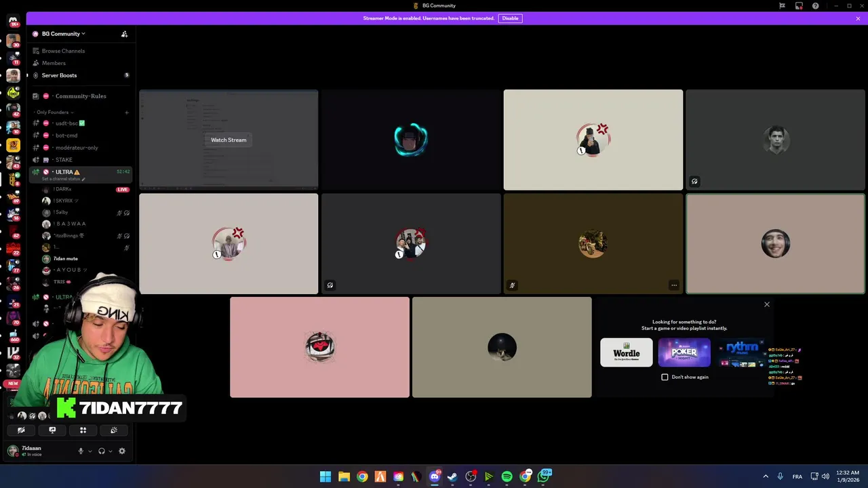This screenshot has height=488, width=868.
Task: Open the Windows Start menu
Action: point(325,476)
